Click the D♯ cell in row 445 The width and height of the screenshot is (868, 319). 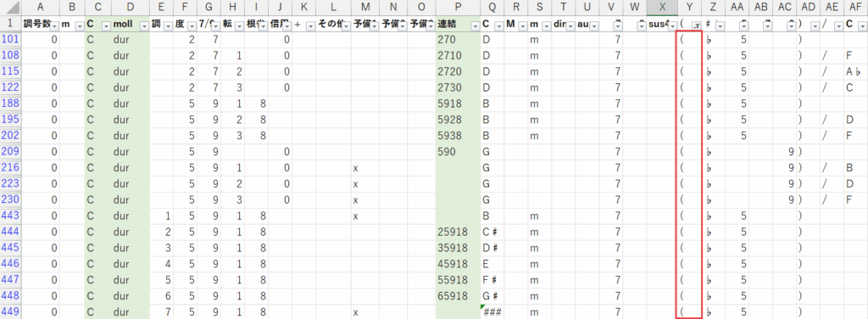tap(492, 248)
